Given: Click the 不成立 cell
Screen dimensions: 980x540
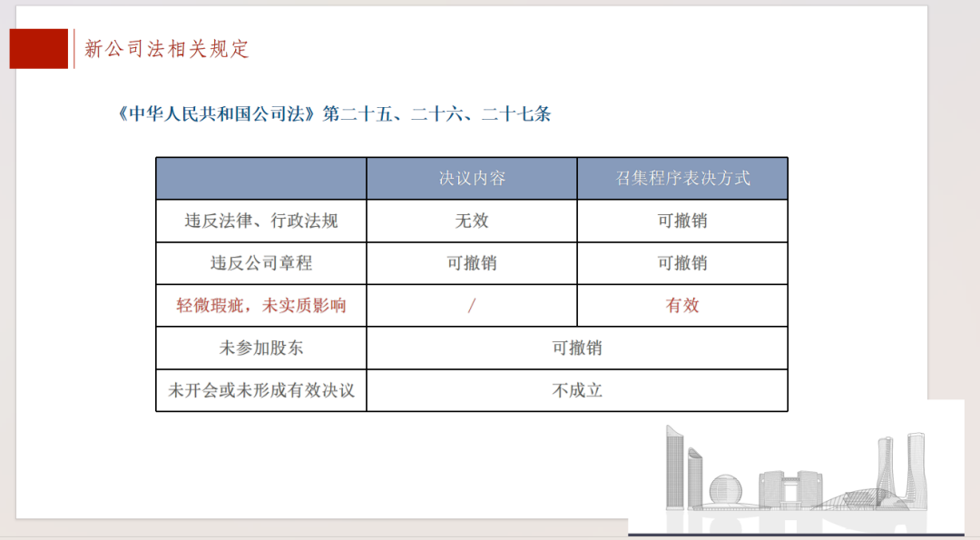Looking at the screenshot, I should 577,390.
